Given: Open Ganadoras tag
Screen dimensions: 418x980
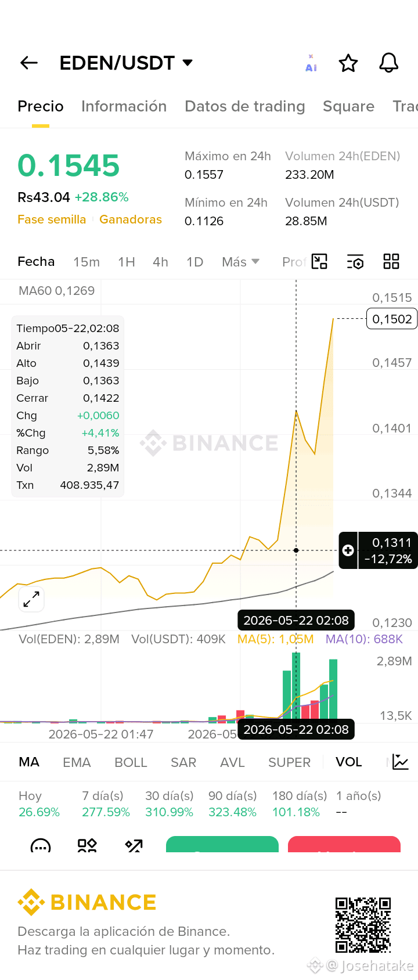Looking at the screenshot, I should coord(131,219).
